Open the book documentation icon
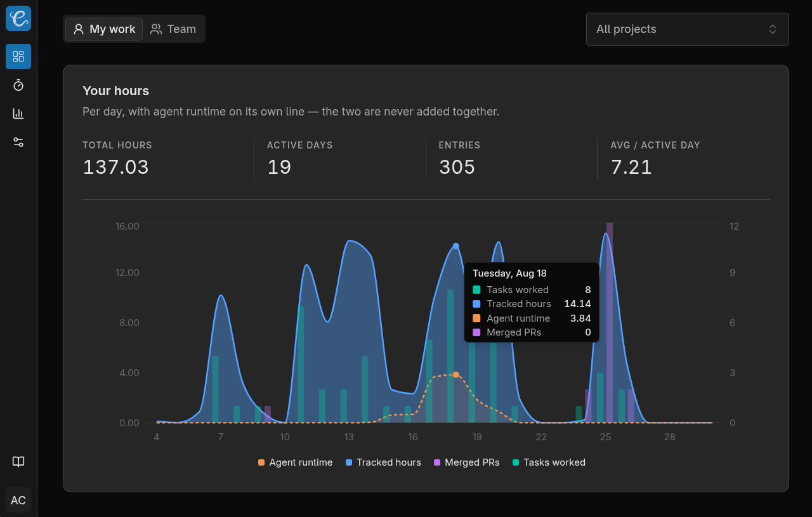The width and height of the screenshot is (812, 517). tap(18, 462)
